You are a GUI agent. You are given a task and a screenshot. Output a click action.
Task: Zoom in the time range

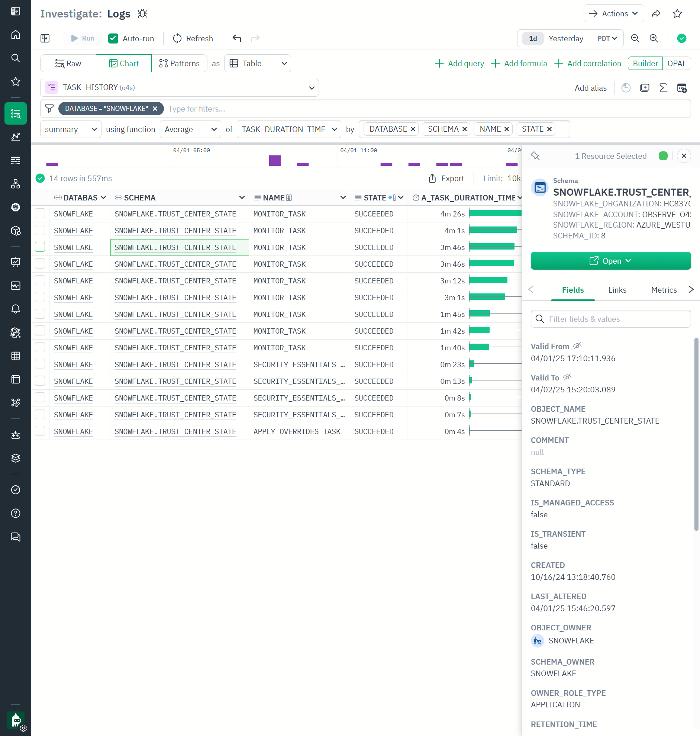[x=654, y=38]
